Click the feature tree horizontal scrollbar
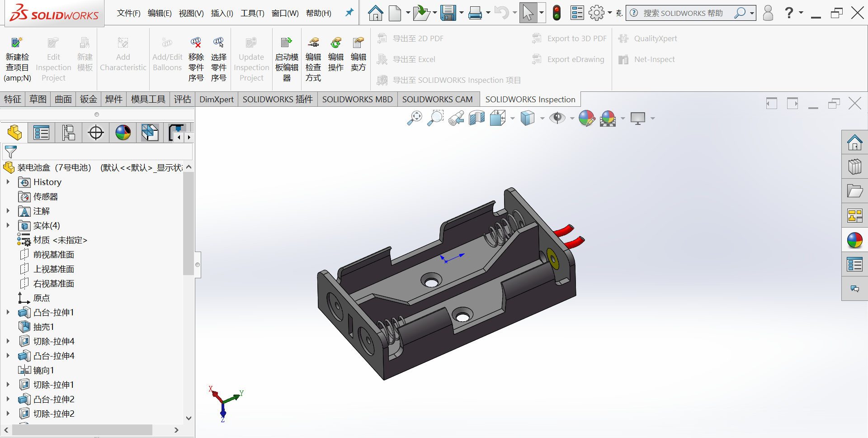Screen dimensions: 868x438 coord(82,430)
